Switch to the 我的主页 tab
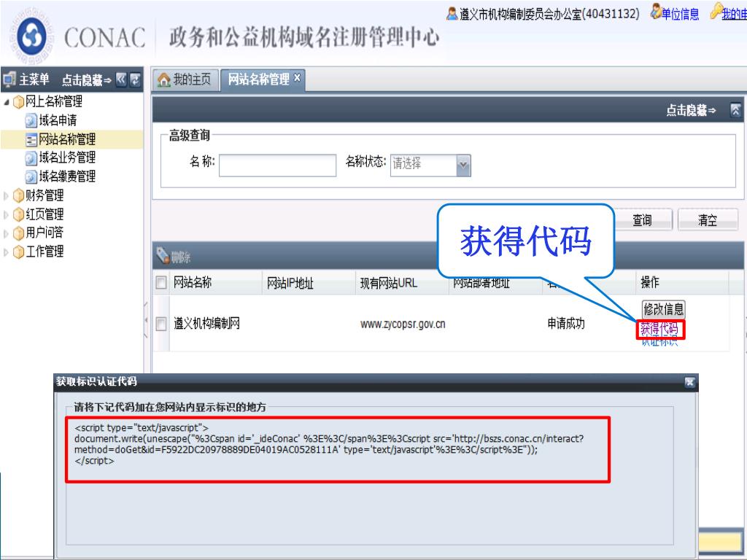This screenshot has height=560, width=747. coord(186,79)
